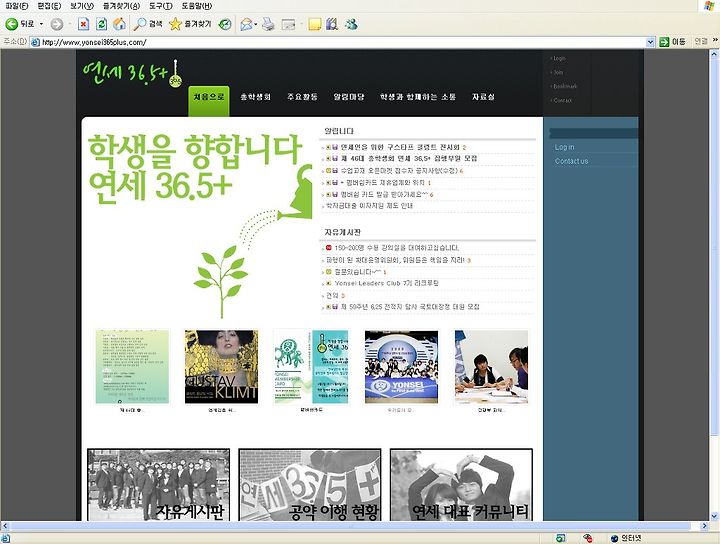Image resolution: width=720 pixels, height=544 pixels.
Task: Click the red icon beside 150~200명 post
Action: pyautogui.click(x=328, y=248)
